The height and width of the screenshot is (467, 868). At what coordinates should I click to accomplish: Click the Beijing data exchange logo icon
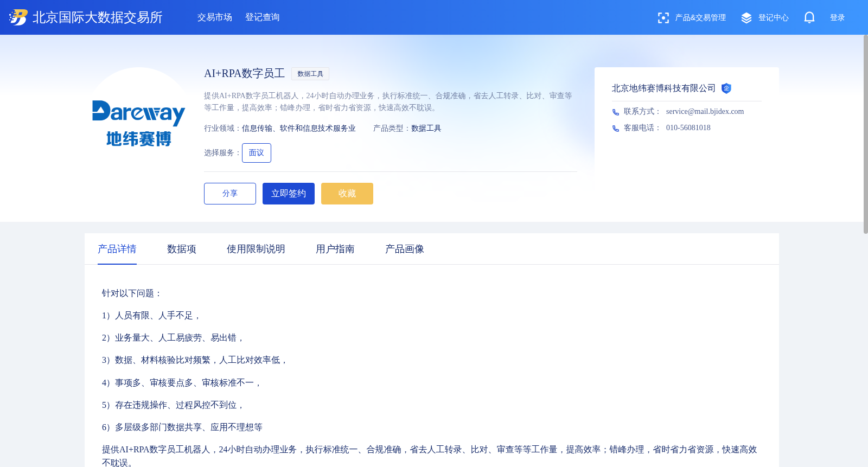(18, 17)
